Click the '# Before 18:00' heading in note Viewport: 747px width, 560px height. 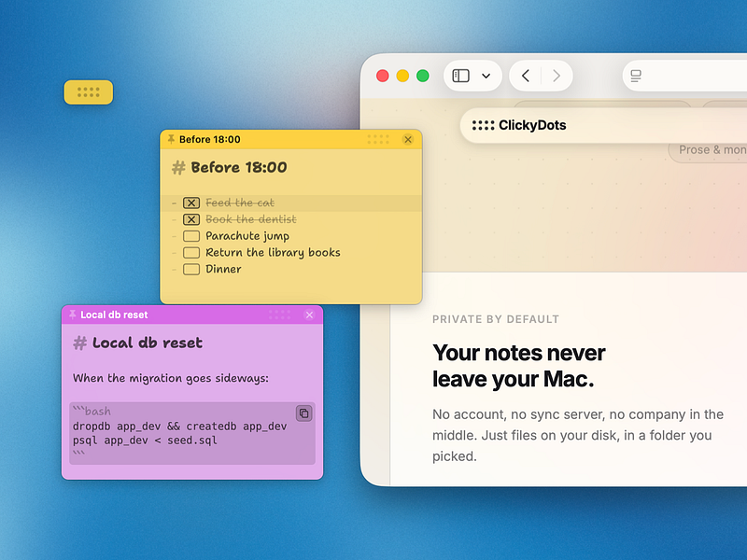coord(229,168)
